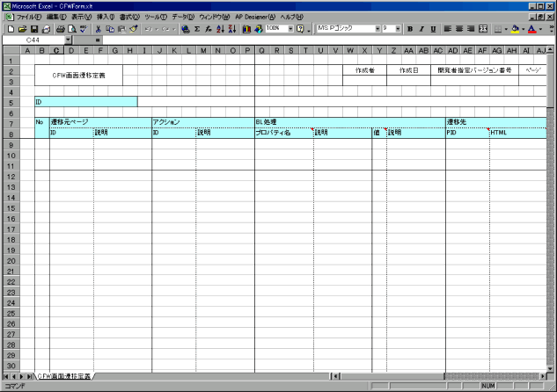Click the Borders button
Image resolution: width=557 pixels, height=392 pixels.
[x=498, y=29]
